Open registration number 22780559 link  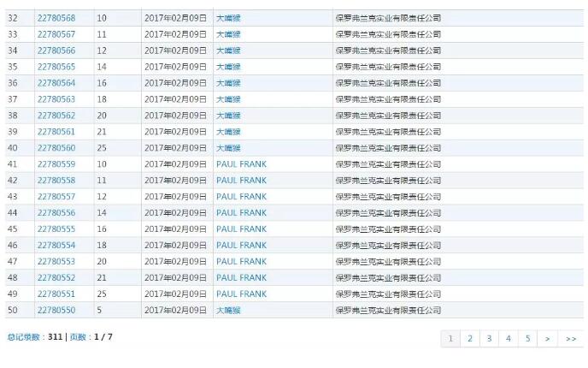point(56,164)
